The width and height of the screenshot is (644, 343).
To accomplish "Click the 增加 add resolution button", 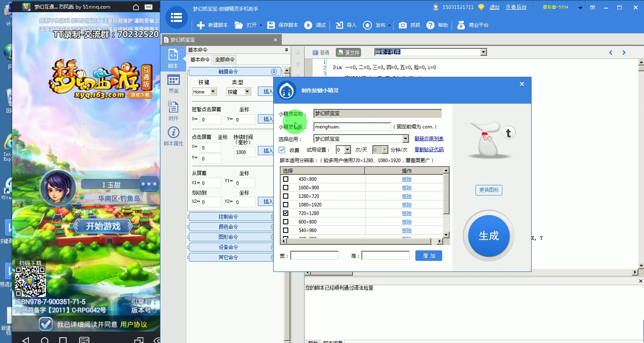I will pos(429,256).
